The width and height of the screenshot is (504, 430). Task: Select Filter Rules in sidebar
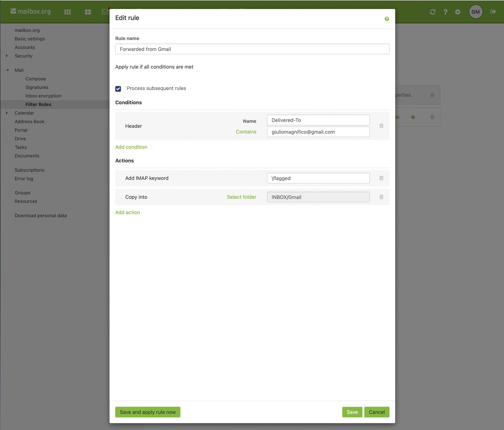pos(38,104)
